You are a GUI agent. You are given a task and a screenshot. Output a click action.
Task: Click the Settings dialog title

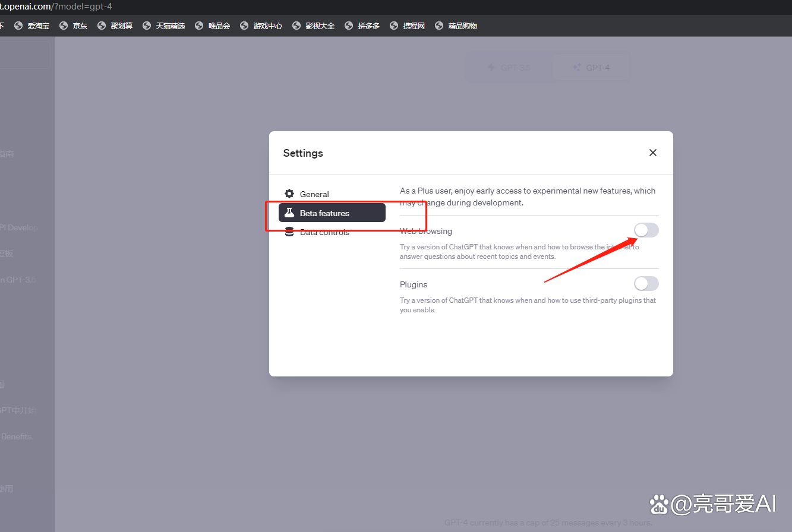303,153
